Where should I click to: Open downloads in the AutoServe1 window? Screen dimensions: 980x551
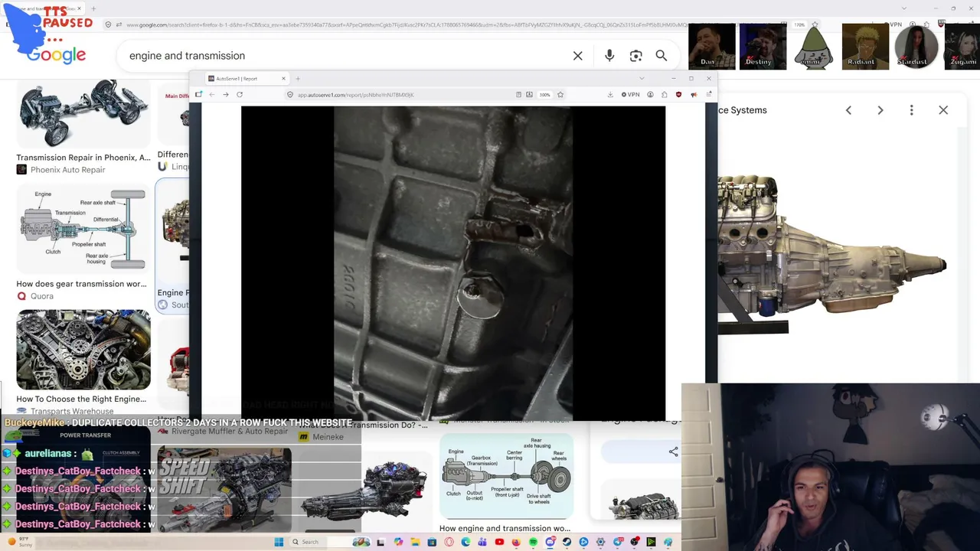pos(610,95)
